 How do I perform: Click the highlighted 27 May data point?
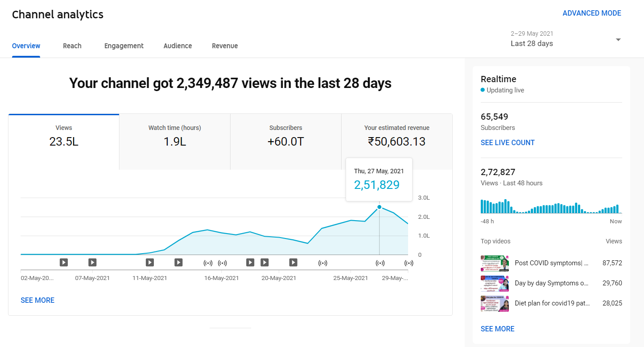379,207
